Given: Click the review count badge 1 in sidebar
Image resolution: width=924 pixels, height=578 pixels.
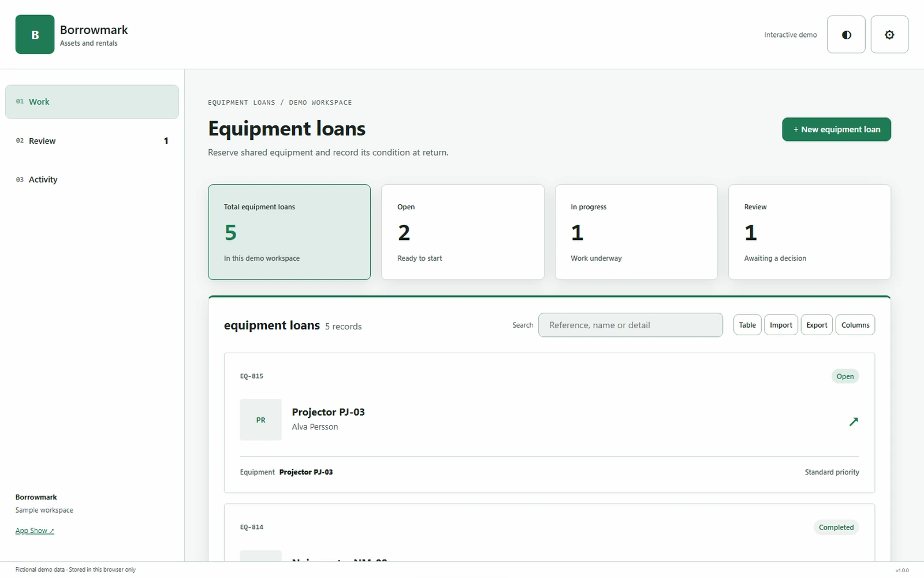Looking at the screenshot, I should [166, 140].
